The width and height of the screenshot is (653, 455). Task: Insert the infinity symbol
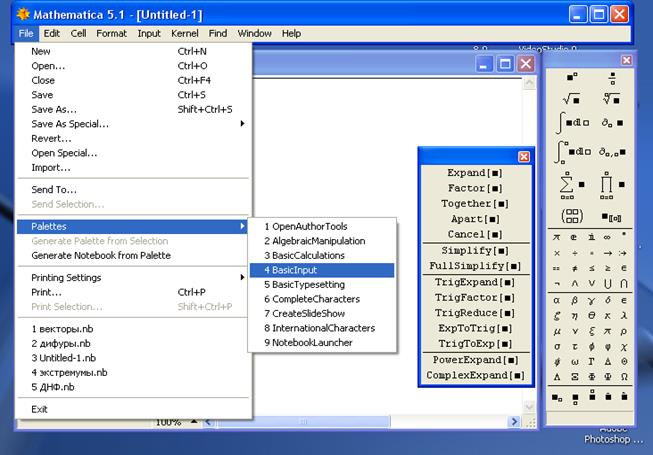tap(607, 237)
